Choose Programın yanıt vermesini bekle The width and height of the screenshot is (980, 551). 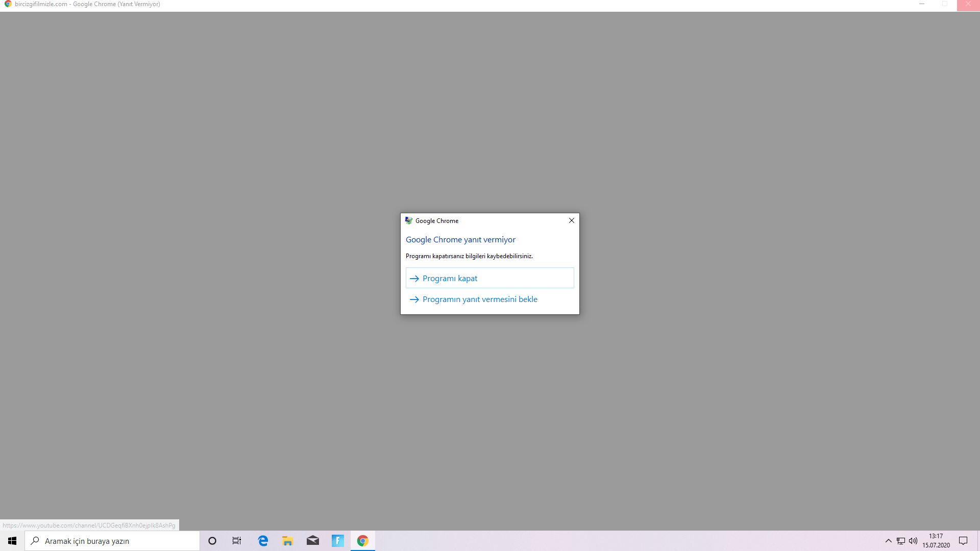[x=479, y=299]
